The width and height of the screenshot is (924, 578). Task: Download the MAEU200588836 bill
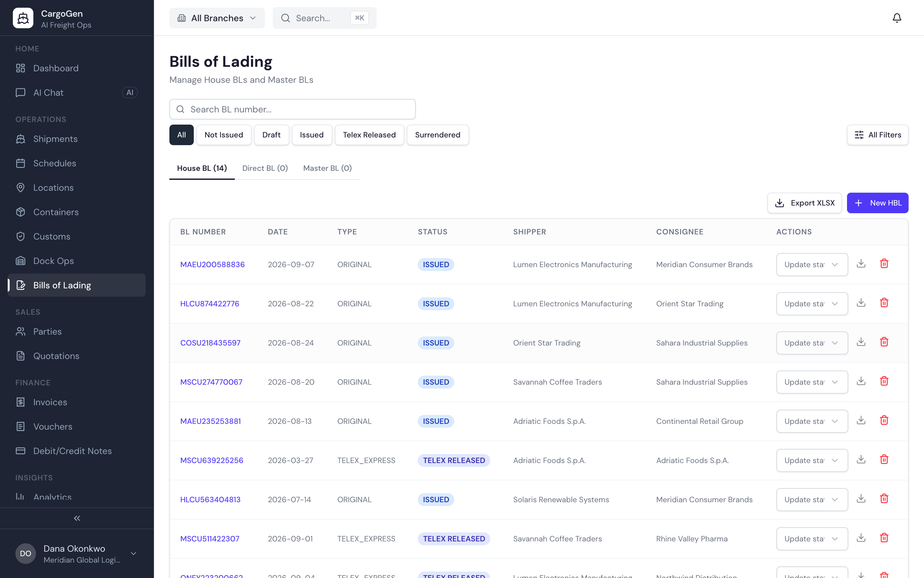click(861, 264)
